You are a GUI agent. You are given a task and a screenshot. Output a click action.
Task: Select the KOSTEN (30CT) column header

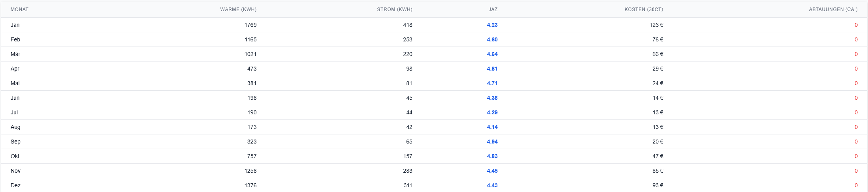coord(644,9)
